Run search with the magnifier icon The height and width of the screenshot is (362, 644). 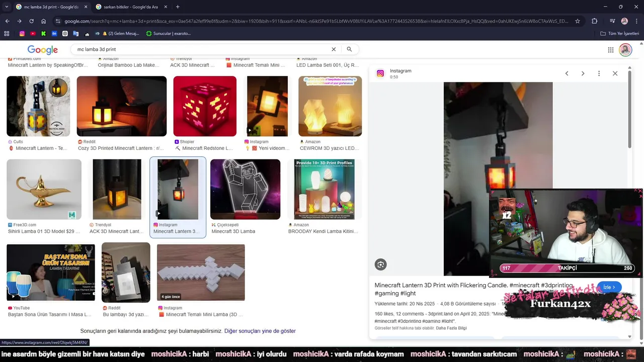(349, 49)
